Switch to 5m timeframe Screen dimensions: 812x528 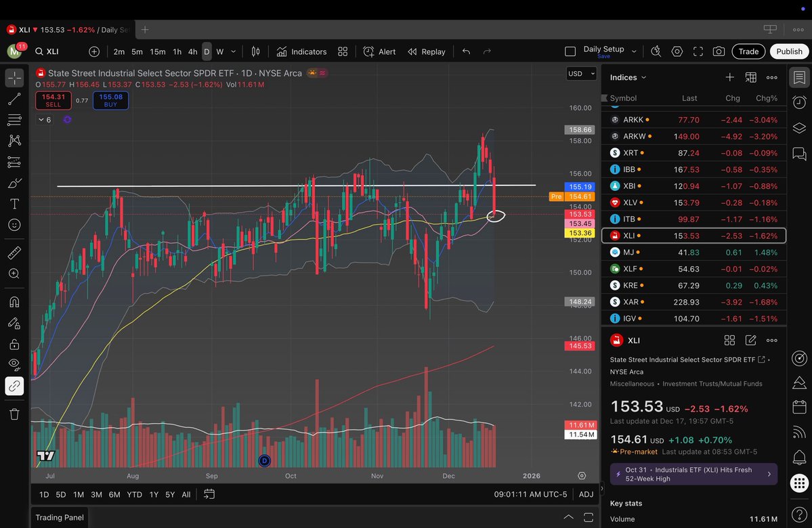[137, 51]
